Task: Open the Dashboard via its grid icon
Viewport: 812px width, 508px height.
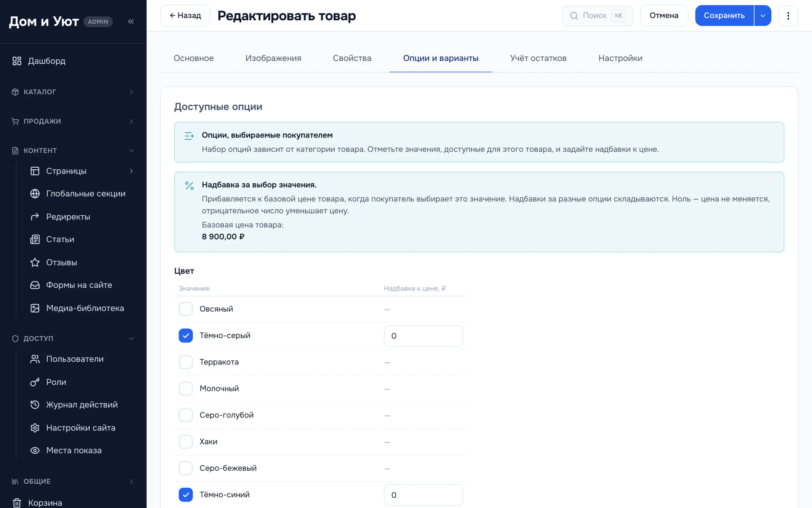Action: 17,61
